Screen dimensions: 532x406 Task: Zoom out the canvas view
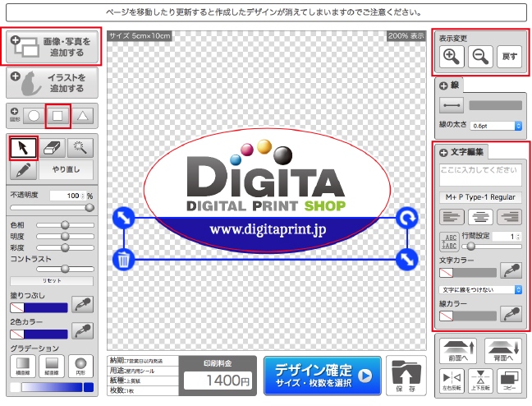click(480, 57)
